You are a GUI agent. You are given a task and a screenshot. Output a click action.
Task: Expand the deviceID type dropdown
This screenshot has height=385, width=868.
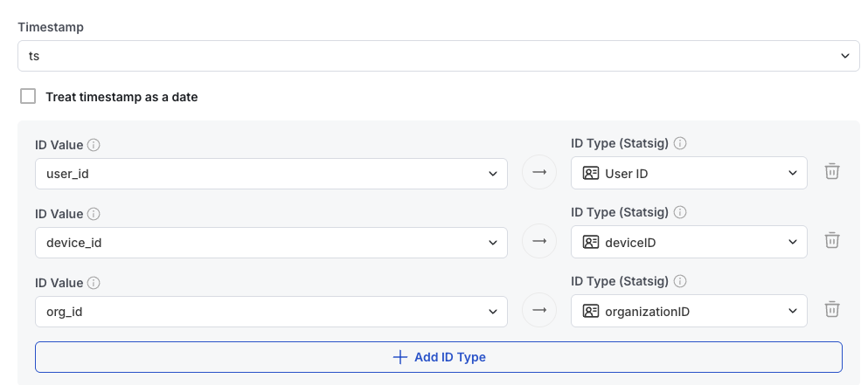tap(689, 242)
